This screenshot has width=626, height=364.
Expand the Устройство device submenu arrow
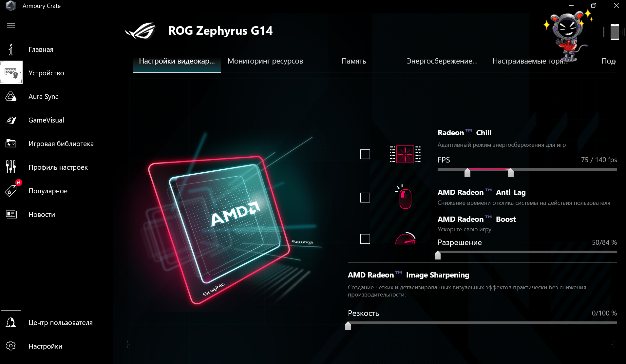20,72
